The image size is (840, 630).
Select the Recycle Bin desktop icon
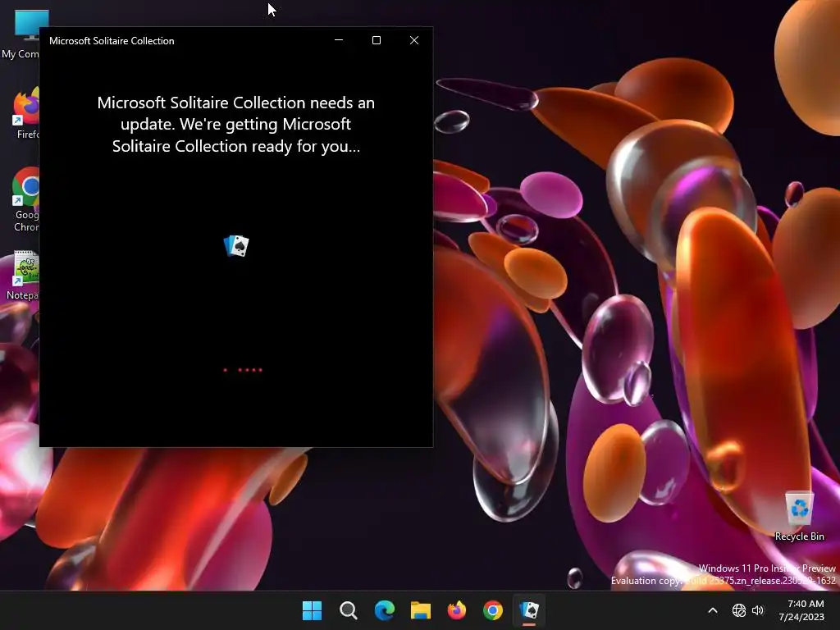799,517
